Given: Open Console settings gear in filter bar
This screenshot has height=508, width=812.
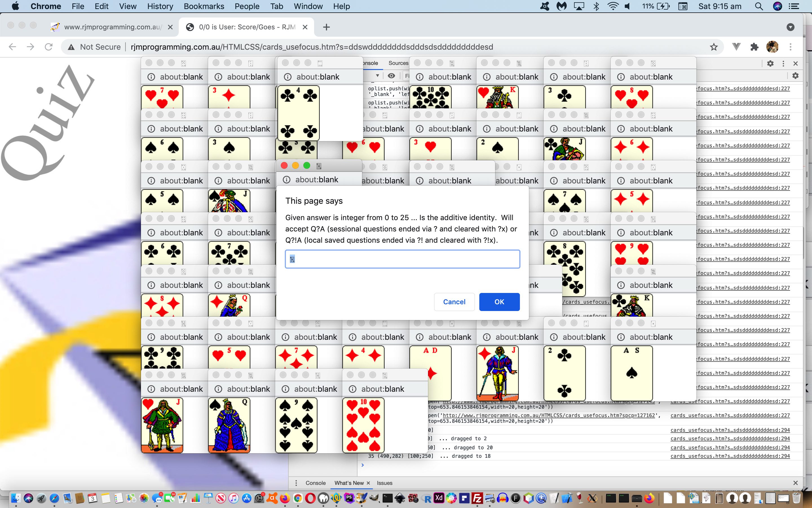Looking at the screenshot, I should (x=796, y=76).
